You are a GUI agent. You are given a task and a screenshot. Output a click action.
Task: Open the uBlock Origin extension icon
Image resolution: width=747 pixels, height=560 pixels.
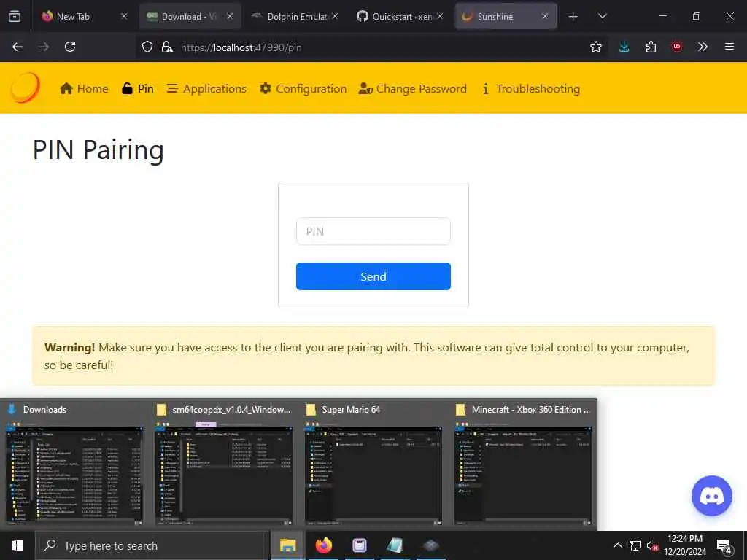tap(677, 47)
